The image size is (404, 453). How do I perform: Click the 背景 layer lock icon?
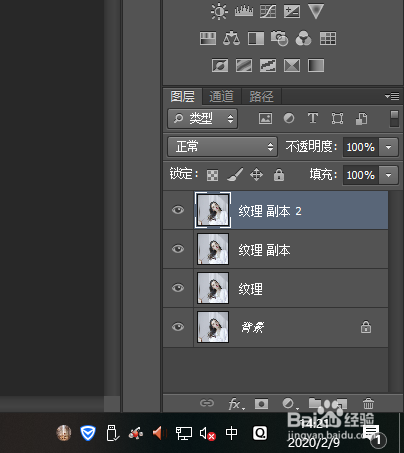pyautogui.click(x=366, y=327)
